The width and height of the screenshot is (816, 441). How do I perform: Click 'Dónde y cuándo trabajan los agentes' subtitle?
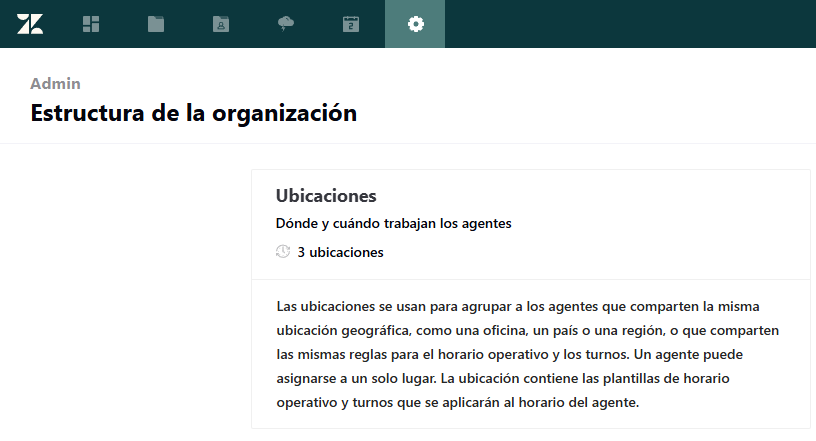click(393, 223)
